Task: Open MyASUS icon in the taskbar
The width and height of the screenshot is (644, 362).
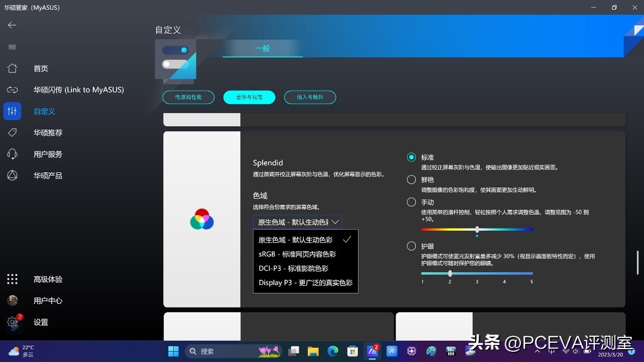Action: (x=372, y=351)
